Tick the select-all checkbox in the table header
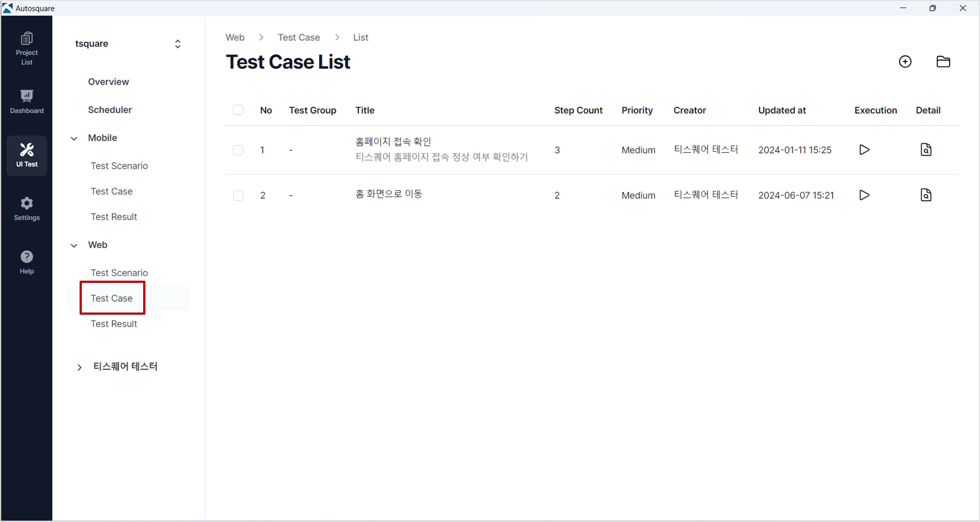980x522 pixels. 238,110
